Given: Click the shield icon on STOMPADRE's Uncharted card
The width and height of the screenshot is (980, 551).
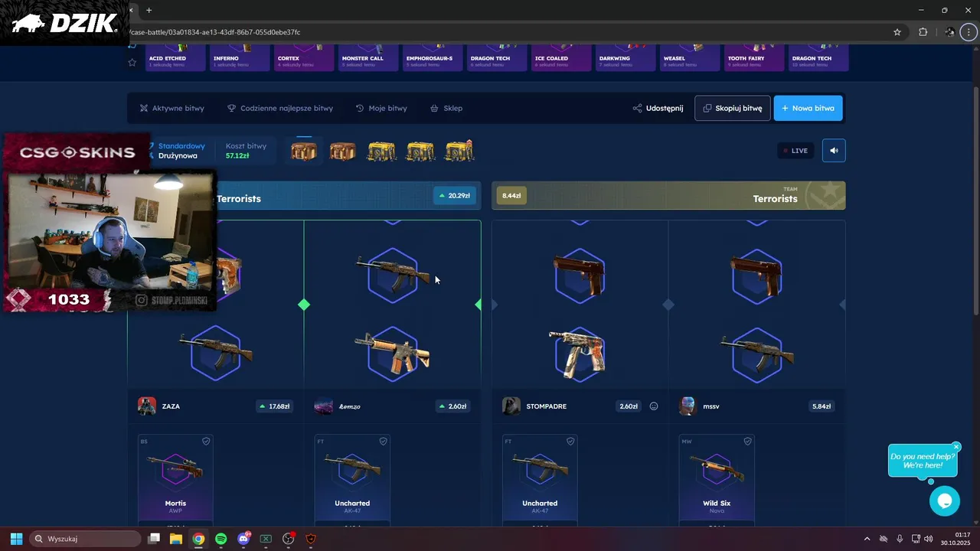Looking at the screenshot, I should [x=570, y=442].
